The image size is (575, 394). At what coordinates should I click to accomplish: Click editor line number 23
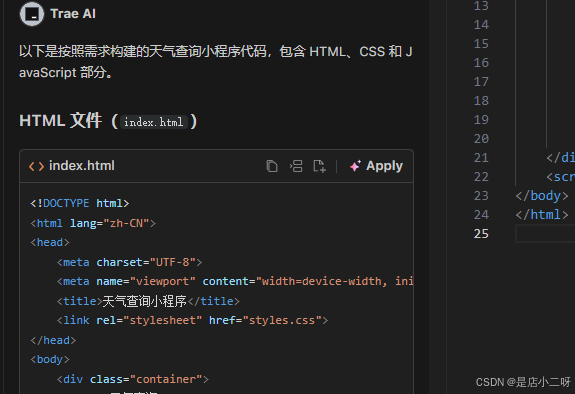481,196
